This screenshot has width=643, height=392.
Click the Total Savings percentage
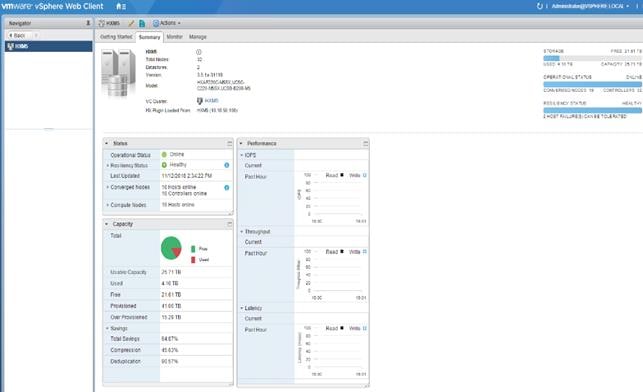[x=170, y=339]
